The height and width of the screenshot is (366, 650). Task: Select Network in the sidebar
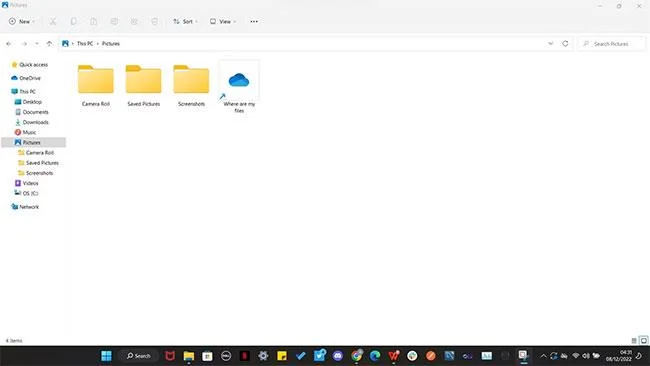pos(25,206)
